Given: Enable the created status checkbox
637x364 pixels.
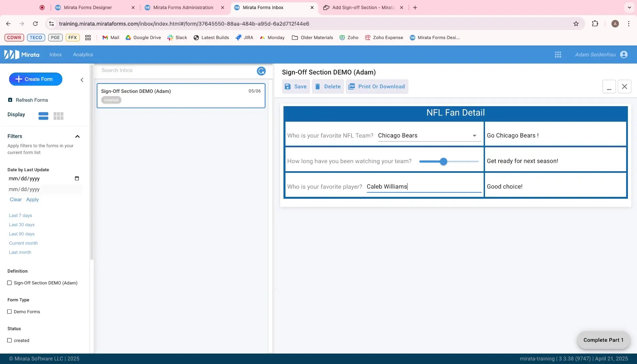Looking at the screenshot, I should tap(10, 340).
